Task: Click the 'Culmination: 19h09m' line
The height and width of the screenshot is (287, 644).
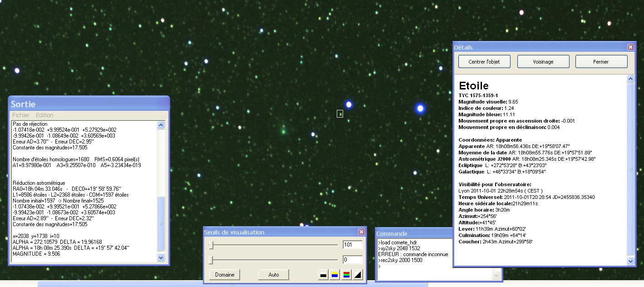Action: [492, 235]
